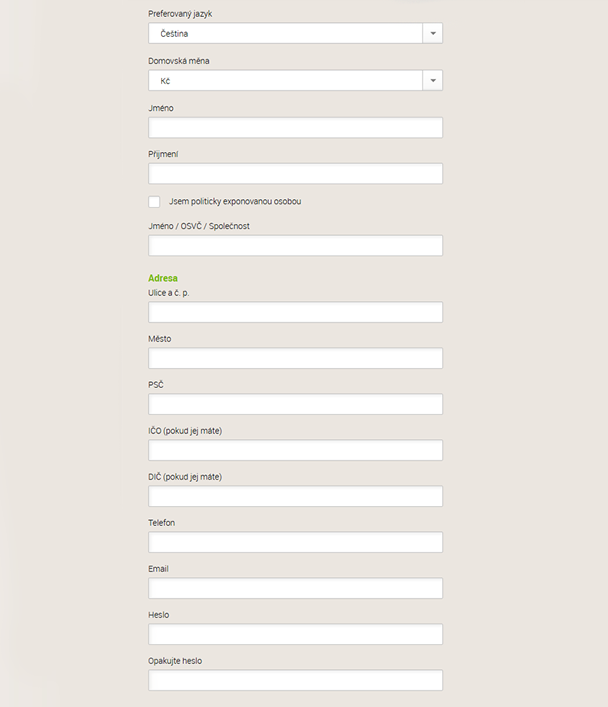Click the arrow button of the language combo box

pyautogui.click(x=433, y=34)
